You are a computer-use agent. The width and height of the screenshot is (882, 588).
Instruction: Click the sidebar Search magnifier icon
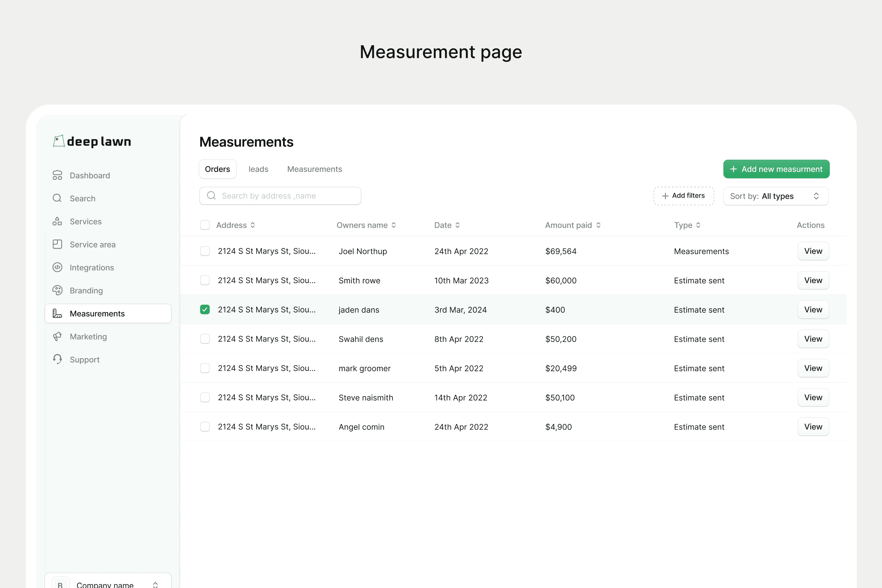pyautogui.click(x=57, y=198)
